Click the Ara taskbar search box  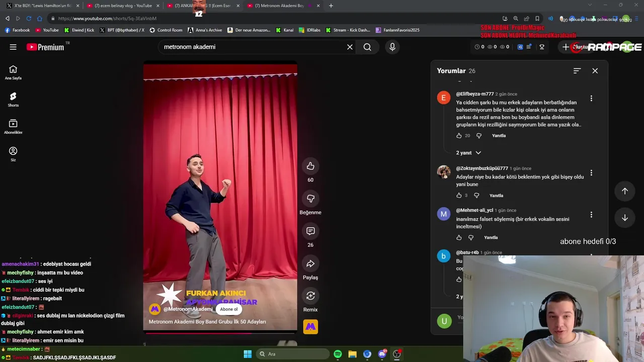tap(292, 354)
